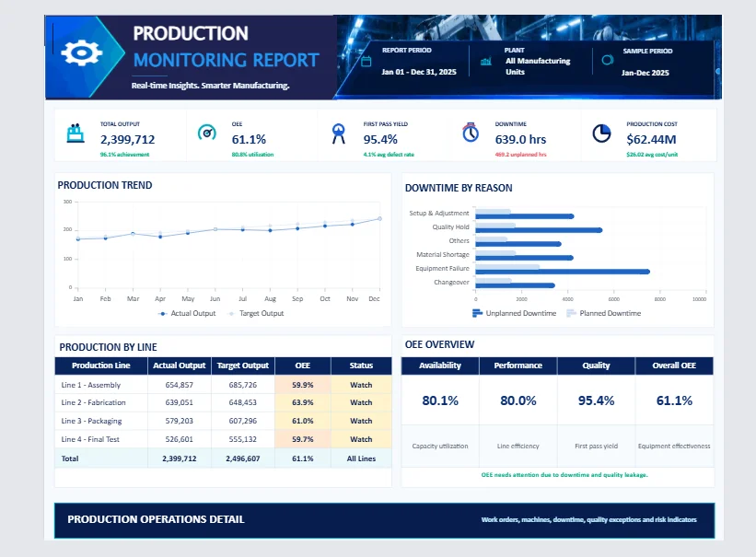Click the Downtime By Reason chart title
Viewport: 756px width, 557px height.
[x=459, y=188]
